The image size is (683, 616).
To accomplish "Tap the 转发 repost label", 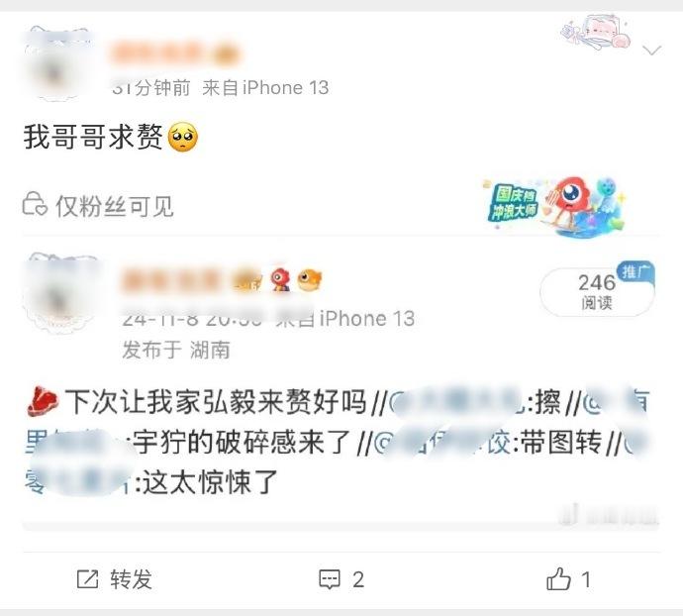I will [x=131, y=579].
